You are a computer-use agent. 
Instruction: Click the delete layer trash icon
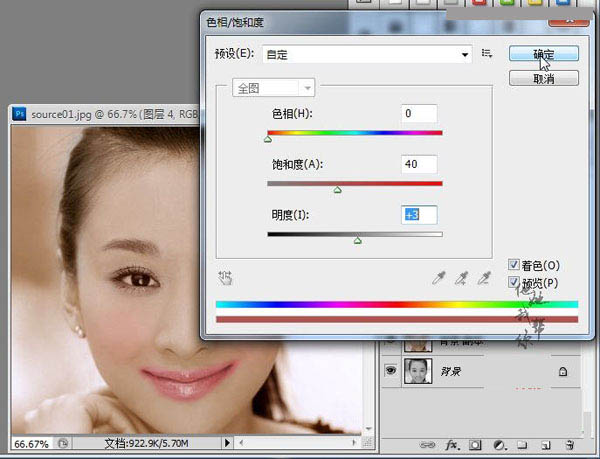click(570, 445)
